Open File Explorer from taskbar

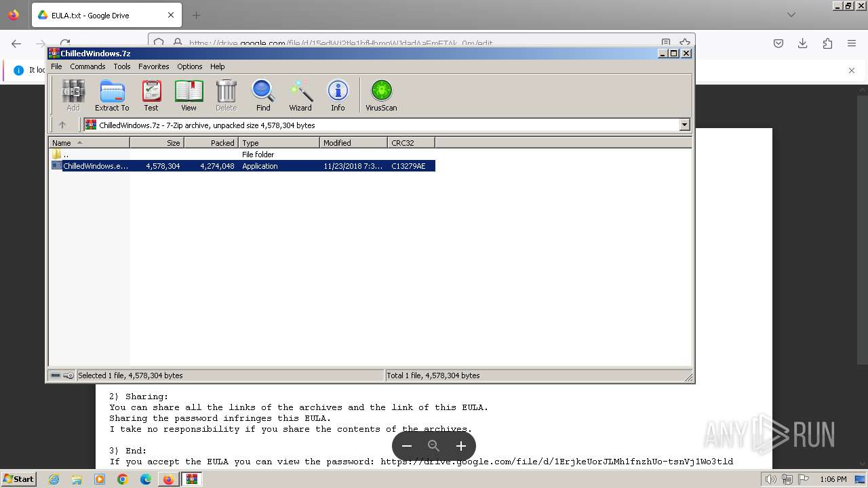tap(77, 479)
